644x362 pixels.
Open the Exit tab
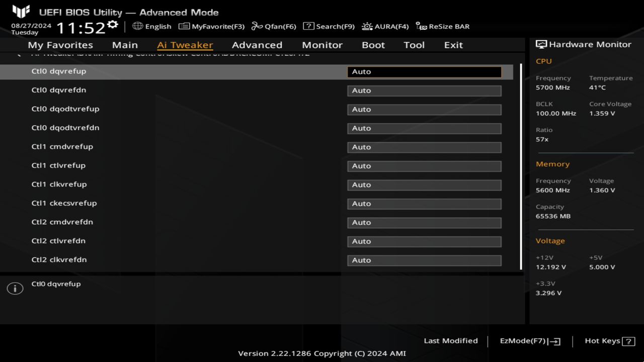[453, 45]
